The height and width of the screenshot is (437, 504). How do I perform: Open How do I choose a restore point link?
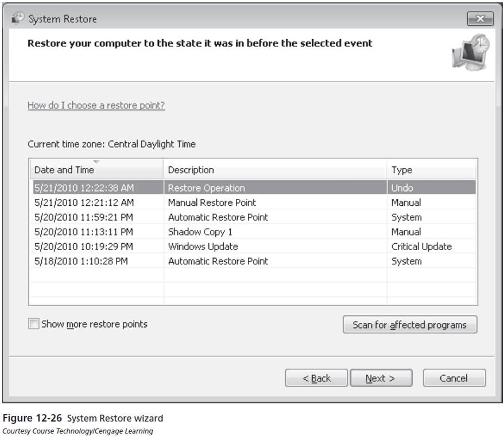tap(96, 106)
